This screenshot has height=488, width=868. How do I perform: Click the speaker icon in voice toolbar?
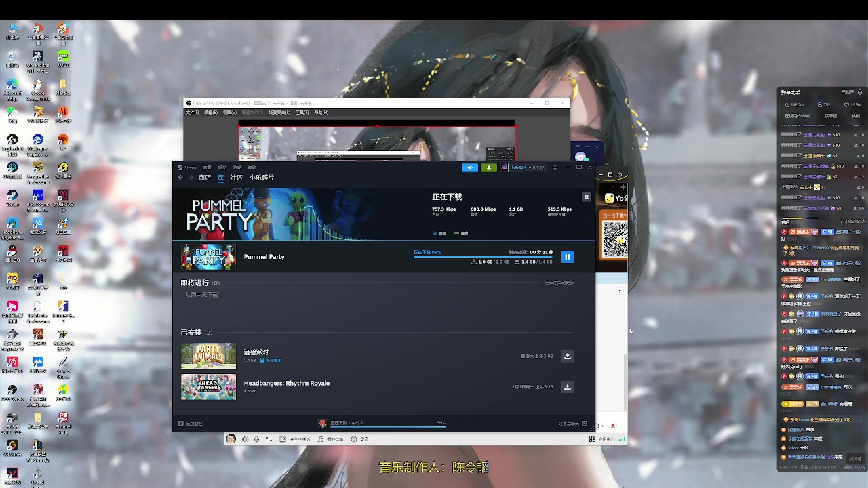(245, 439)
